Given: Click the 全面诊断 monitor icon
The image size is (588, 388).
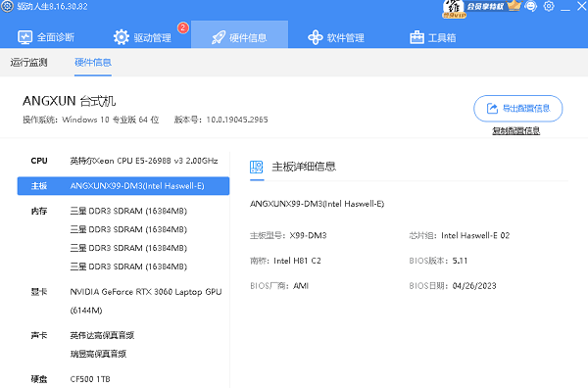Looking at the screenshot, I should 25,37.
